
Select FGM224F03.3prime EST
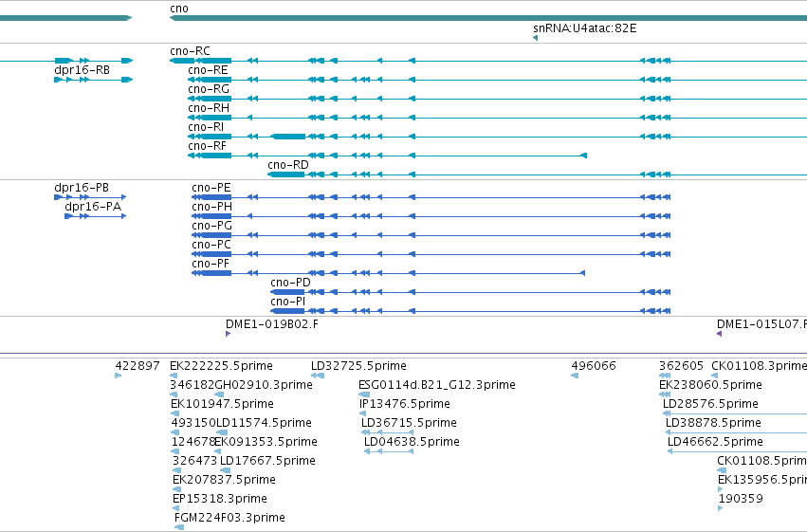tap(229, 519)
